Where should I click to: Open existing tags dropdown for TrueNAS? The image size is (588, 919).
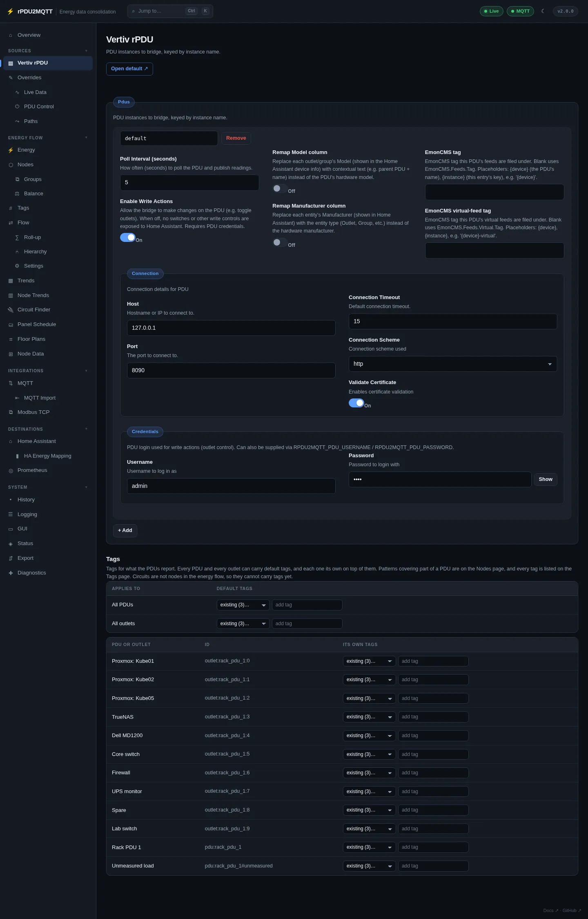369,717
